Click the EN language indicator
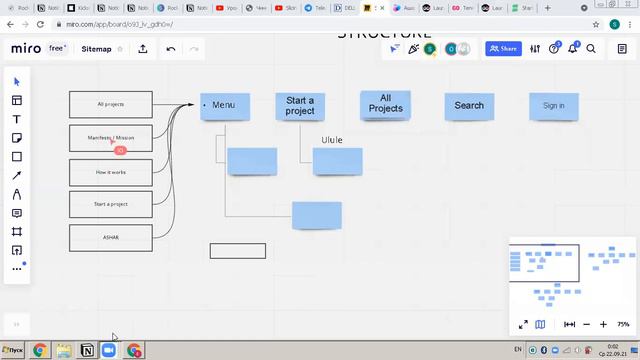Image resolution: width=640 pixels, height=360 pixels. pos(518,349)
